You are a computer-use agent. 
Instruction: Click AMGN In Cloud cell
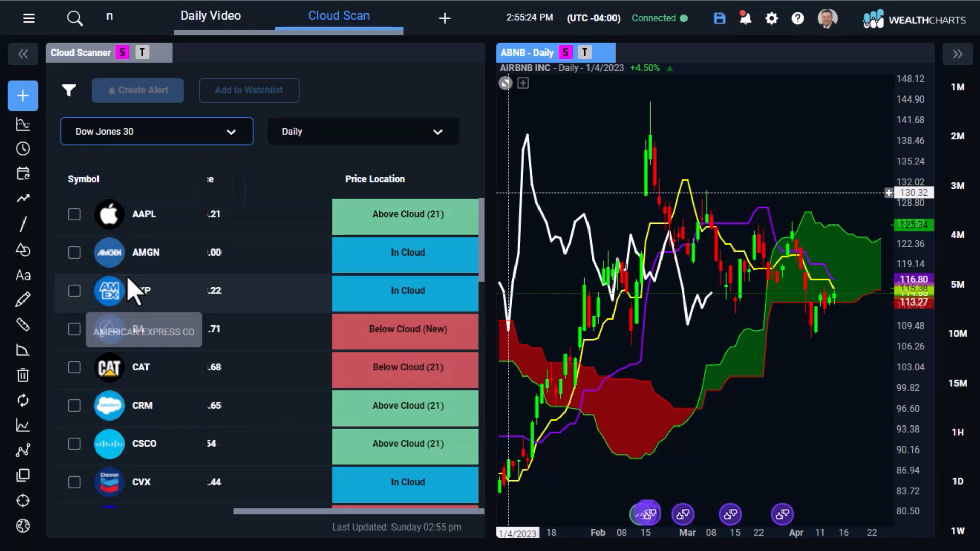(405, 255)
